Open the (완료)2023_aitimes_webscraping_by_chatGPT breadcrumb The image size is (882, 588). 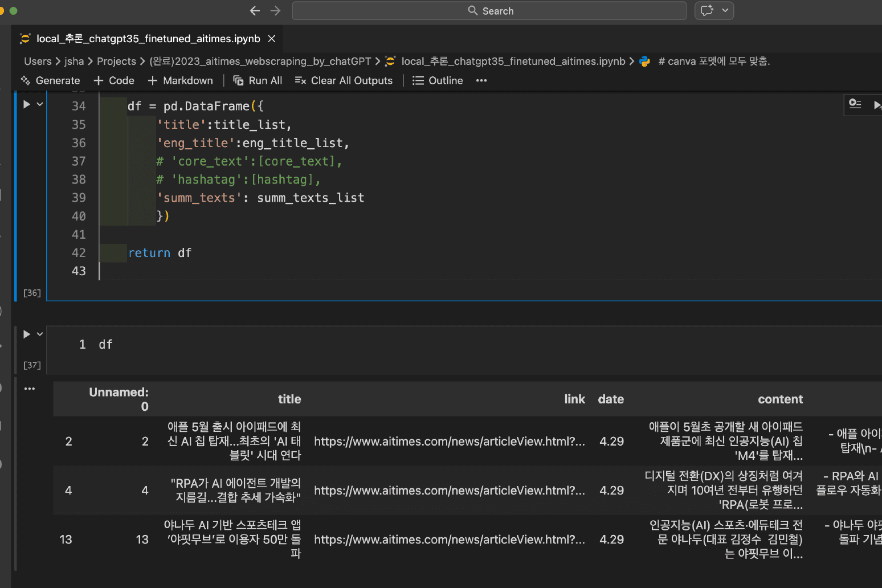tap(260, 62)
